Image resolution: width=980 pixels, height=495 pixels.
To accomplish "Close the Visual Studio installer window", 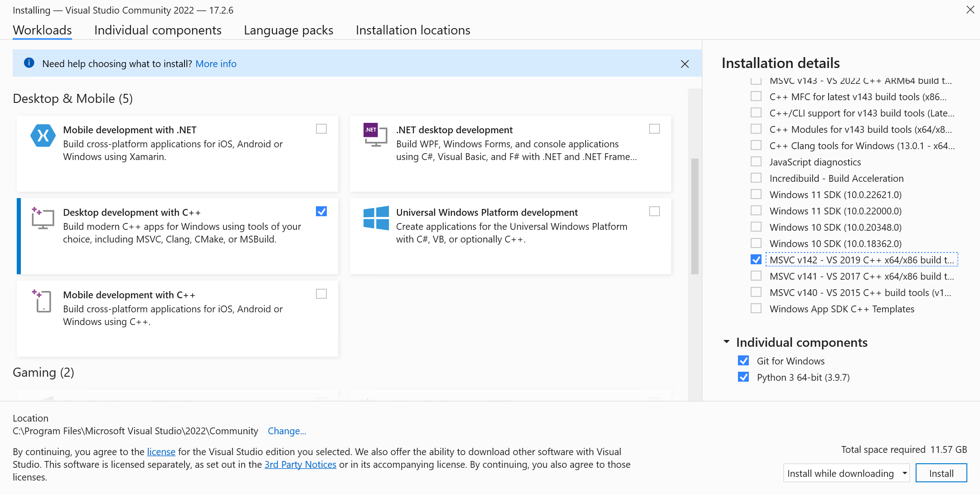I will point(970,10).
